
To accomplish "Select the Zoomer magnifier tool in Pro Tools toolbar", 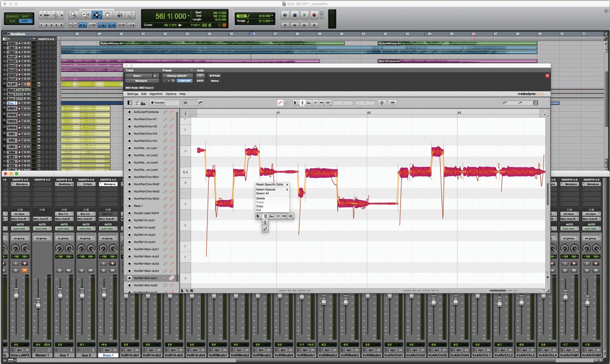I will coord(73,15).
